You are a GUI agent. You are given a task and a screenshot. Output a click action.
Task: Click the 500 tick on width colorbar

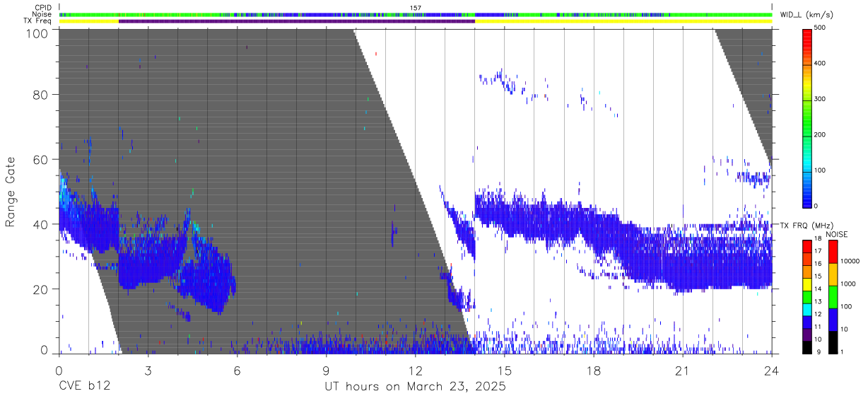821,28
